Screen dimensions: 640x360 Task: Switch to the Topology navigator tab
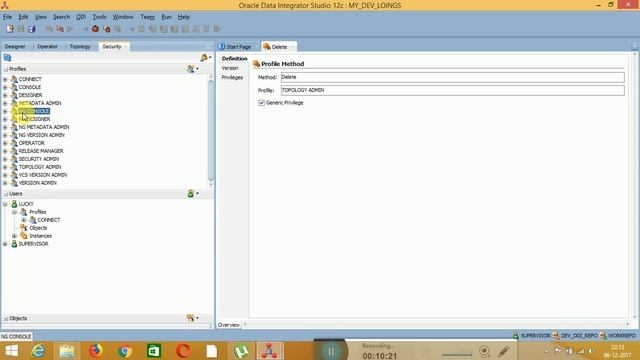click(80, 47)
